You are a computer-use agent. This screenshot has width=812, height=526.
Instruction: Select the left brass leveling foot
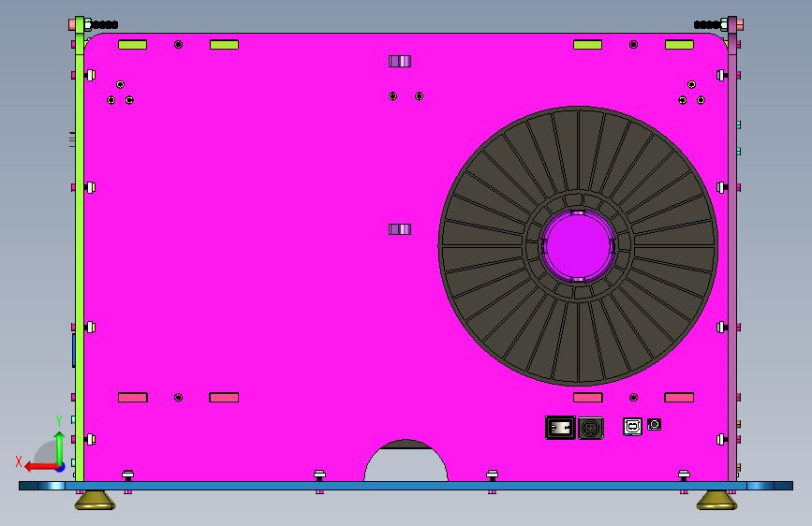pos(95,500)
